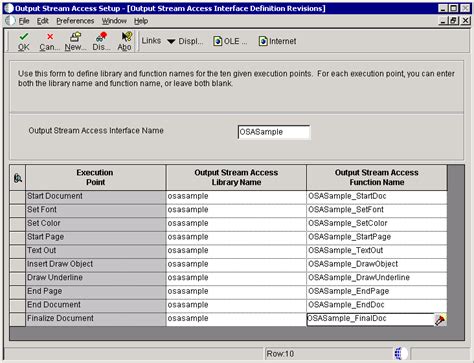
Task: Select row header of Text Out row
Action: point(17,251)
